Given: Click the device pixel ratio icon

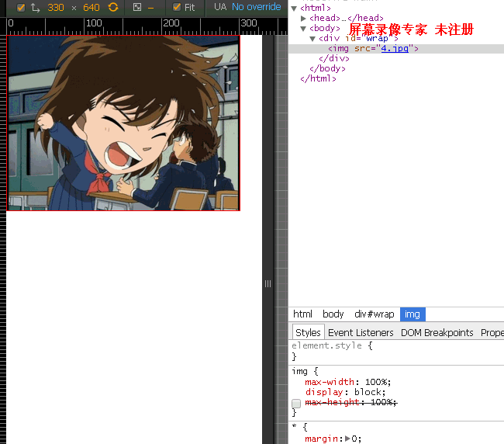Looking at the screenshot, I should point(137,8).
